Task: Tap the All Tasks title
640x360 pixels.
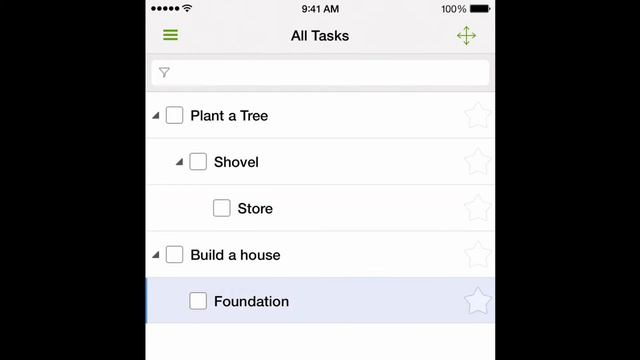Action: pos(320,36)
